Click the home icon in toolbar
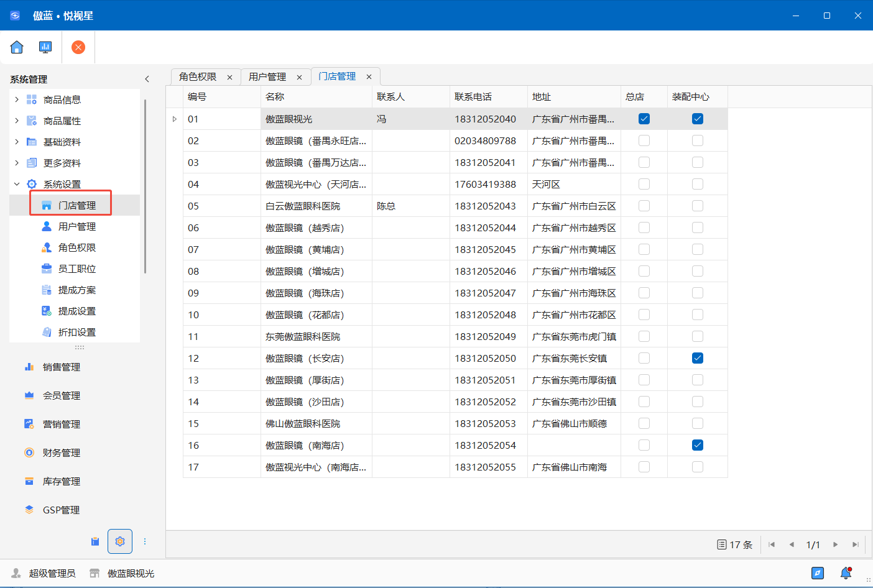The width and height of the screenshot is (873, 588). click(x=17, y=47)
